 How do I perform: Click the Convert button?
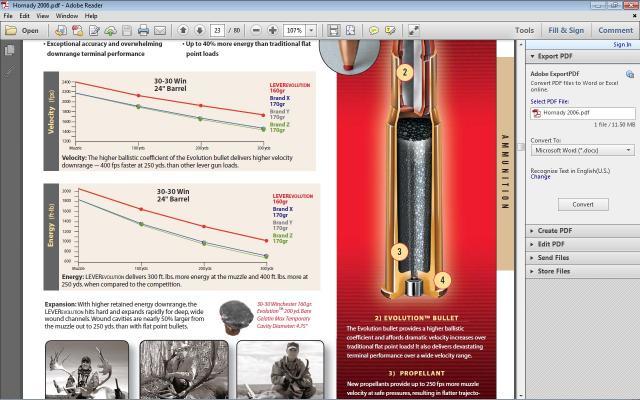pyautogui.click(x=583, y=204)
